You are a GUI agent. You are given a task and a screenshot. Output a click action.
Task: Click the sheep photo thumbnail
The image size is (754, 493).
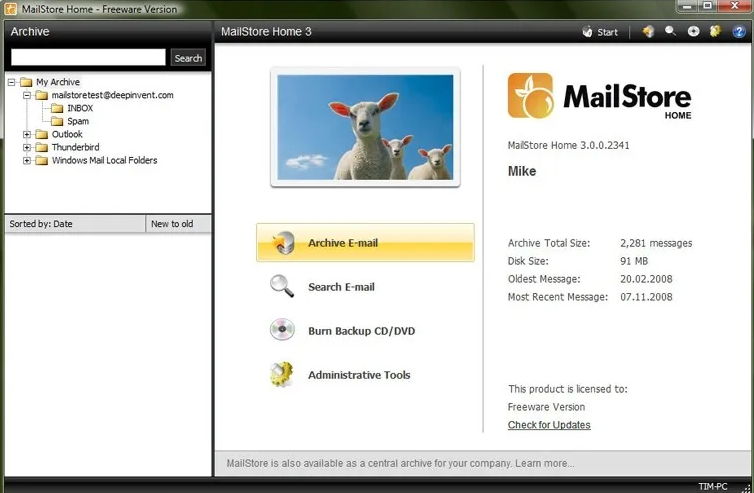365,127
